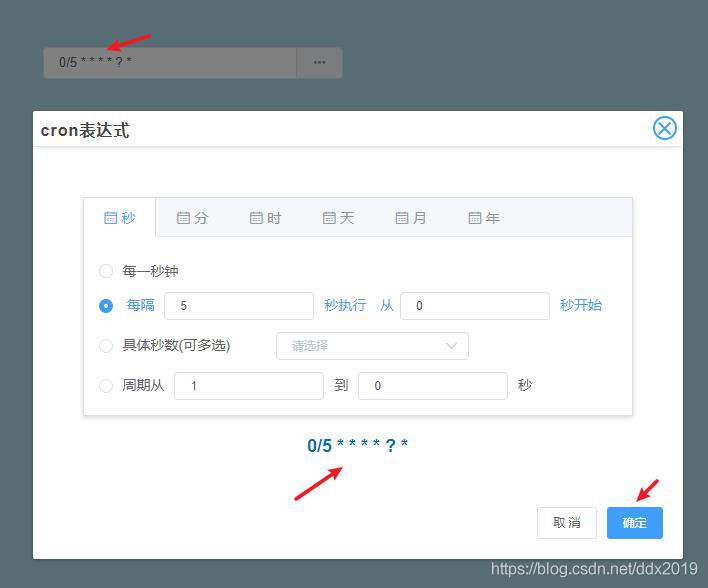Click the 确定 button
The width and height of the screenshot is (708, 588).
point(634,523)
